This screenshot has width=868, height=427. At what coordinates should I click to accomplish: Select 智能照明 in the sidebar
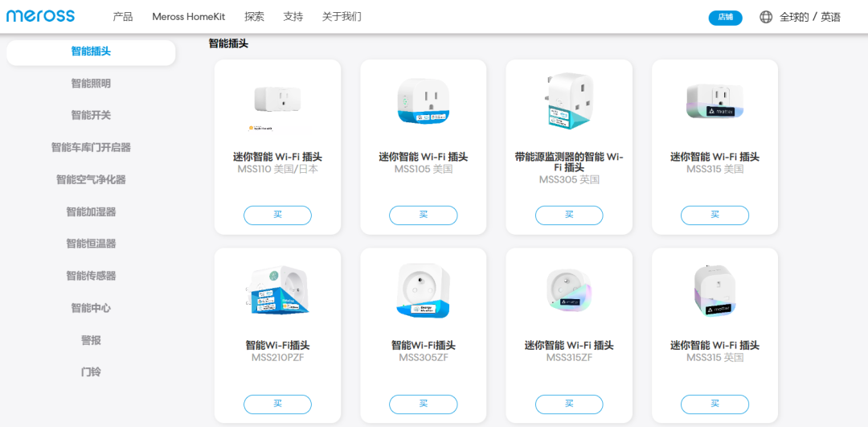pyautogui.click(x=91, y=84)
